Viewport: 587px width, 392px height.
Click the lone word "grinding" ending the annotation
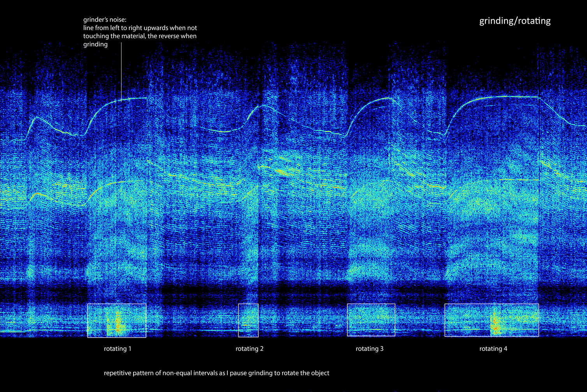(95, 44)
